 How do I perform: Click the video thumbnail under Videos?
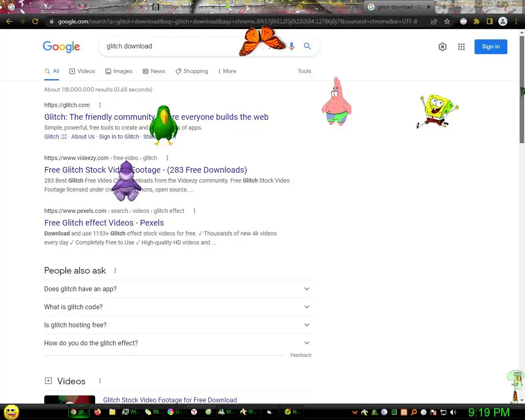pos(70,400)
